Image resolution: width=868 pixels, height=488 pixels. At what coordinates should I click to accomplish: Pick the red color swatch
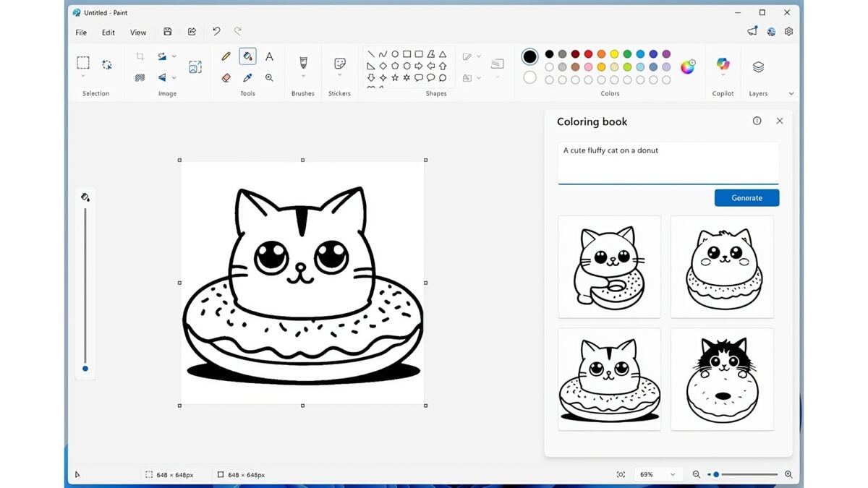(589, 55)
